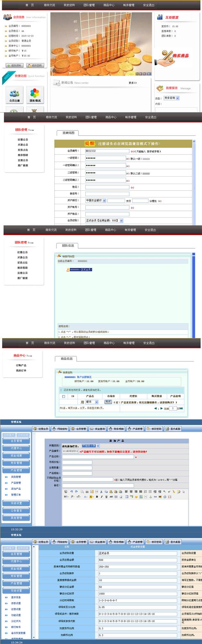Expand the 不指定小类 category dropdown
Screen dimensions: 202x644
point(91,446)
